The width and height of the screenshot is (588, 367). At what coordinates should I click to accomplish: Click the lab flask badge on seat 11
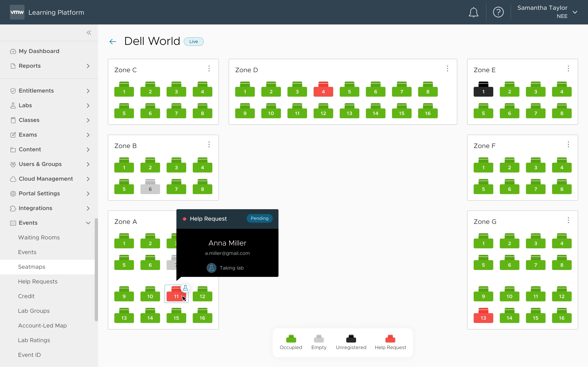[x=185, y=288]
